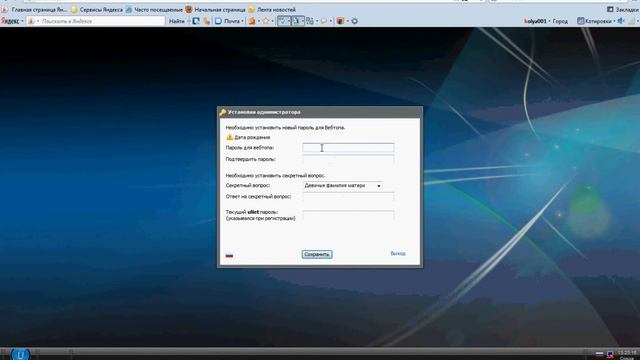Open 'Лента новостей' bookmark
This screenshot has width=640, height=360.
(272, 9)
